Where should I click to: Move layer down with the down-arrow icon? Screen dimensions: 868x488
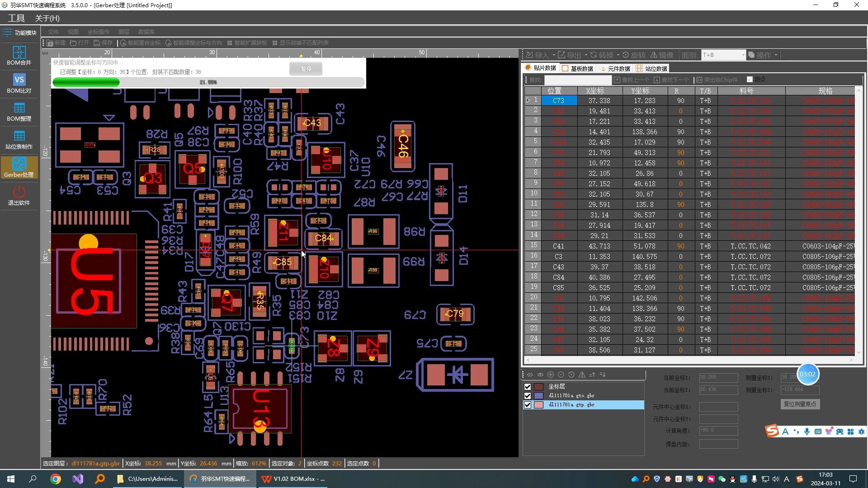(603, 375)
